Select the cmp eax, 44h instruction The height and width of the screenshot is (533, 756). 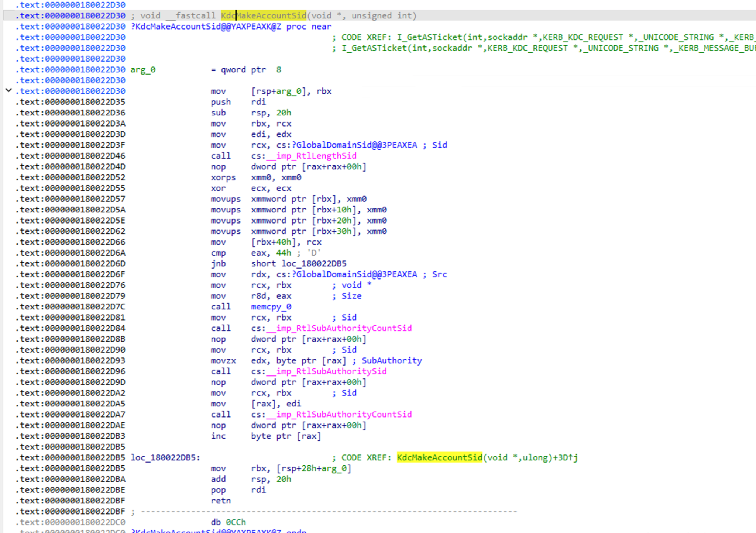[x=251, y=253]
